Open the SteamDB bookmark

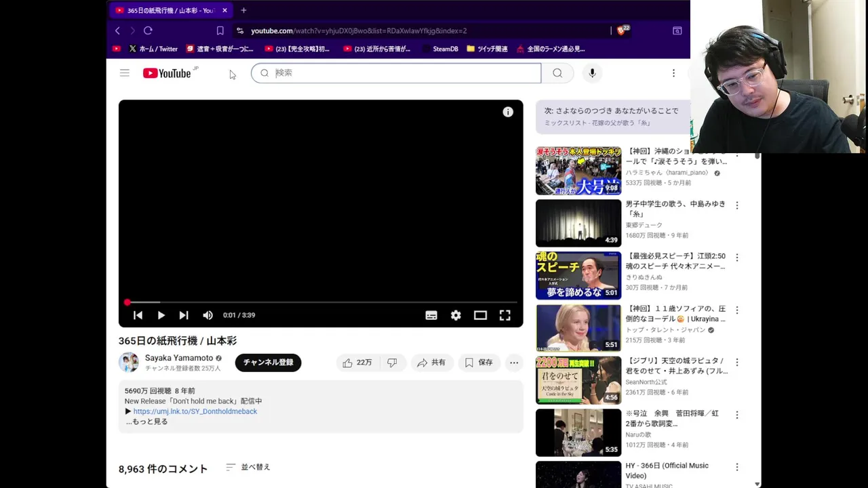[x=440, y=49]
